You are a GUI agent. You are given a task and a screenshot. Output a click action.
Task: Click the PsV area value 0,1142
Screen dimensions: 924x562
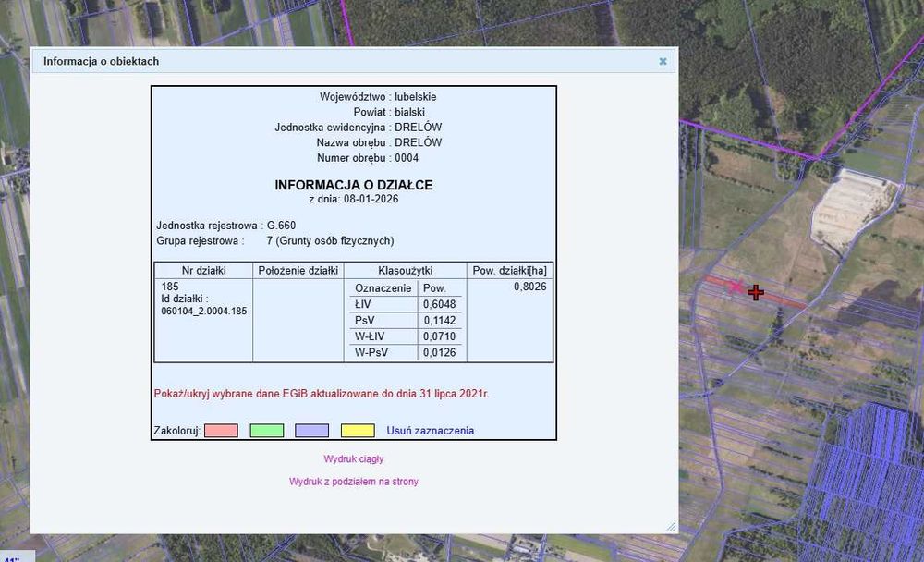tap(439, 320)
